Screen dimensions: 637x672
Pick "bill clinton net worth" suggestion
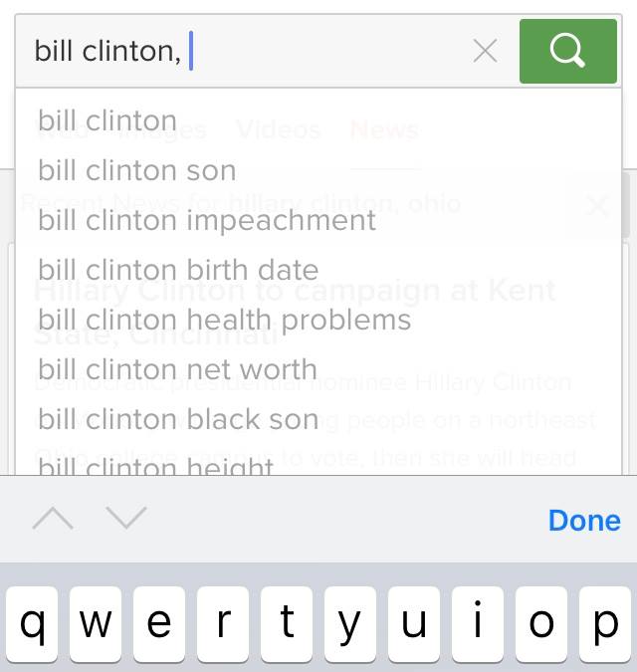click(x=177, y=369)
